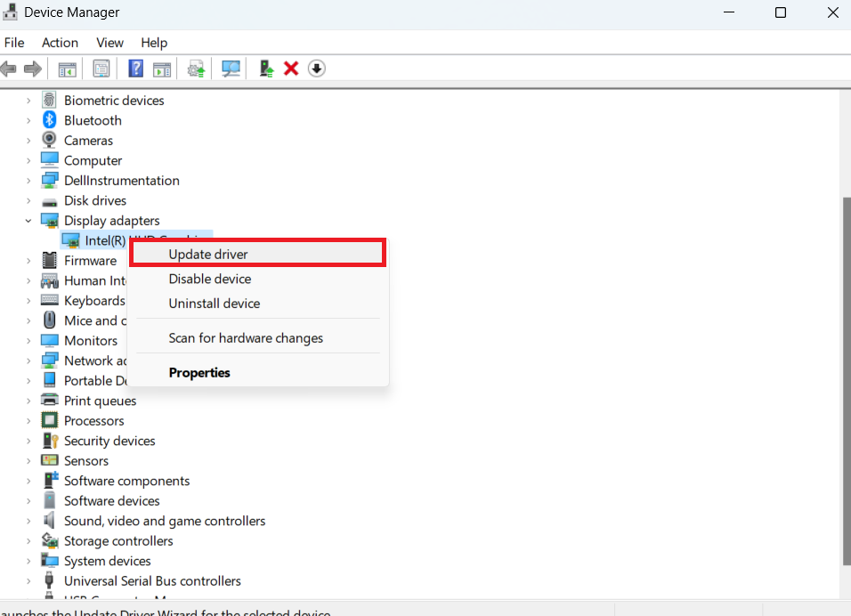Expand the Cameras category chevron
This screenshot has width=851, height=616.
pyautogui.click(x=28, y=141)
